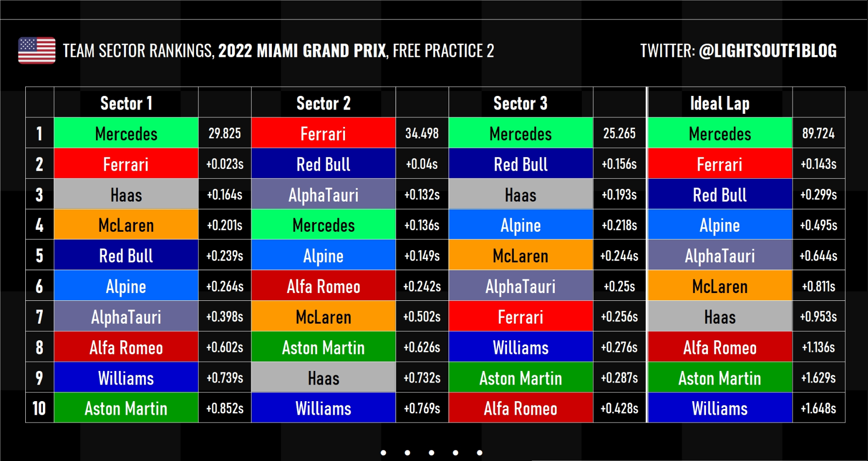Viewport: 868px width, 461px height.
Task: Go to the second carousel pagination dot
Action: pos(407,453)
